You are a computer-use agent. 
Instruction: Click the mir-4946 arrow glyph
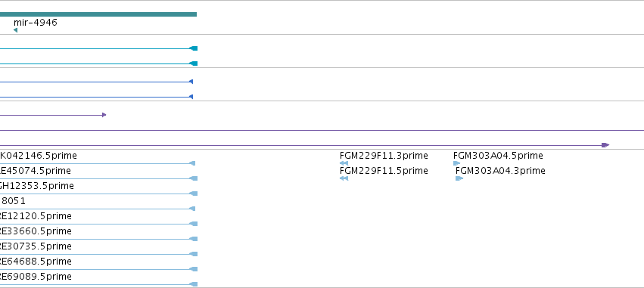click(15, 30)
